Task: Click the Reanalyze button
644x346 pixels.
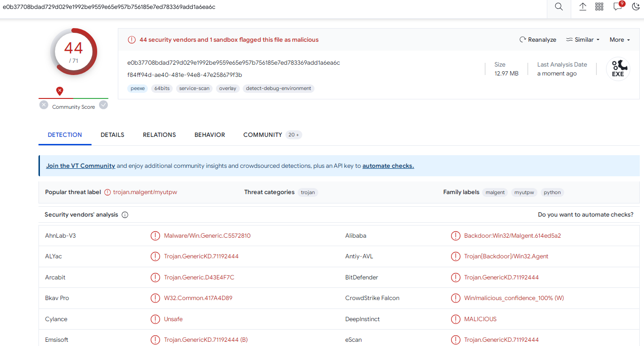Action: tap(538, 40)
